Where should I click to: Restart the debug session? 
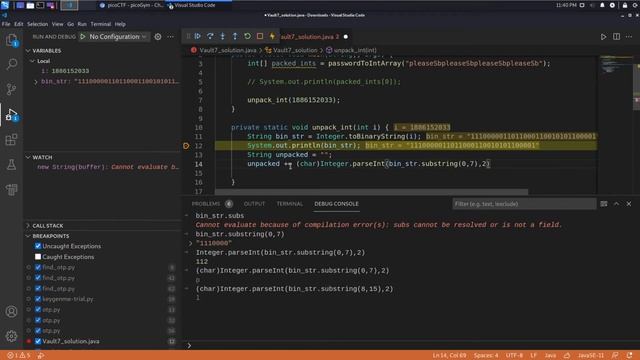pos(247,36)
